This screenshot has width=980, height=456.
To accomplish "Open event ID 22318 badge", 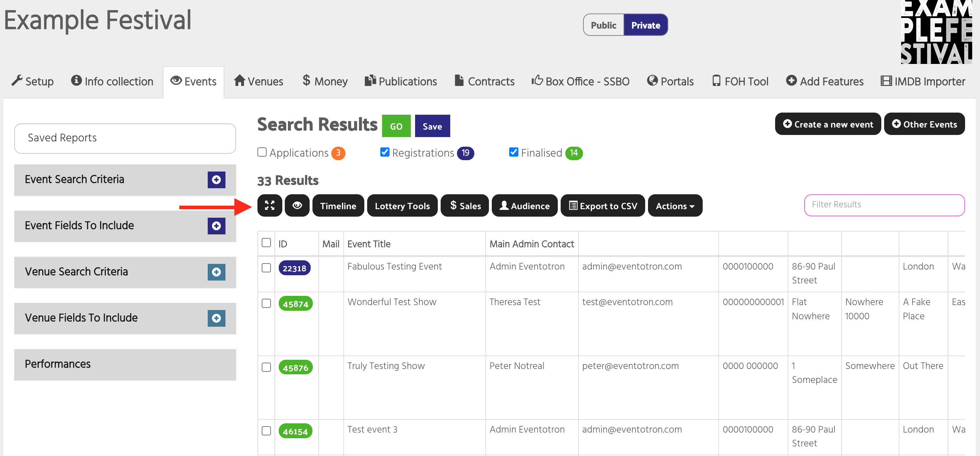I will coord(294,268).
